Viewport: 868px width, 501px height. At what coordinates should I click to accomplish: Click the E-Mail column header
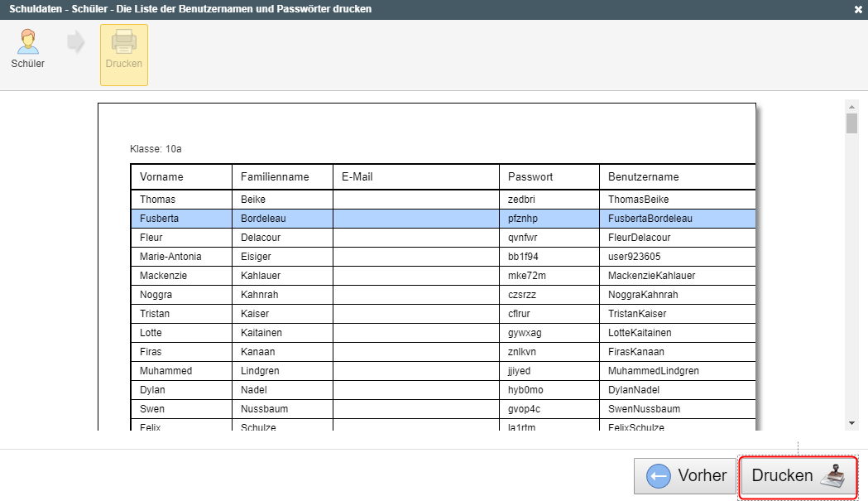click(416, 176)
